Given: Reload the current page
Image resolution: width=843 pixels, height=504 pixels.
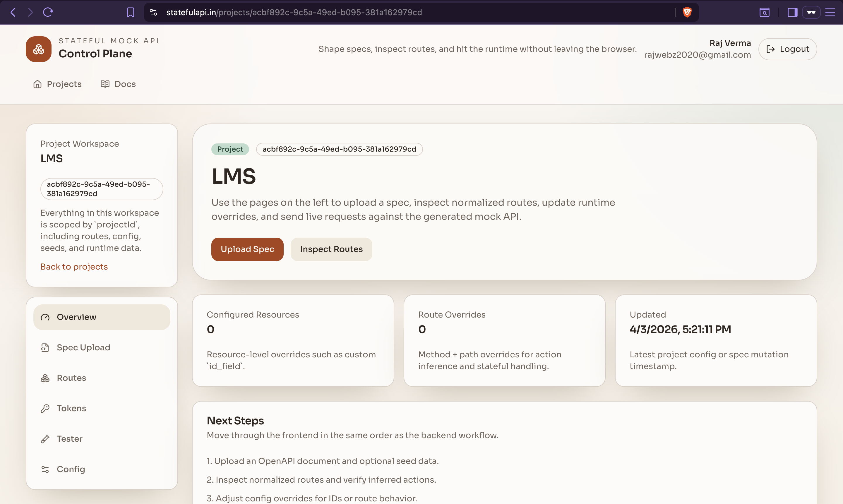Looking at the screenshot, I should [48, 12].
